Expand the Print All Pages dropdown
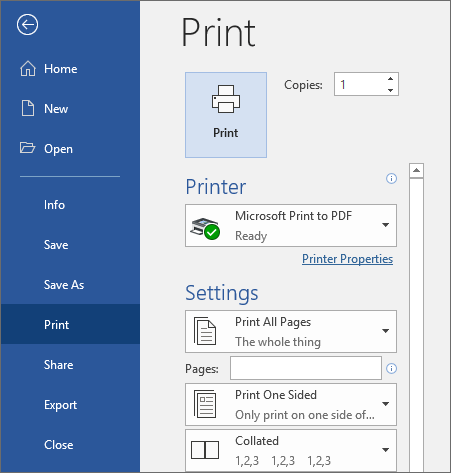 coord(291,332)
